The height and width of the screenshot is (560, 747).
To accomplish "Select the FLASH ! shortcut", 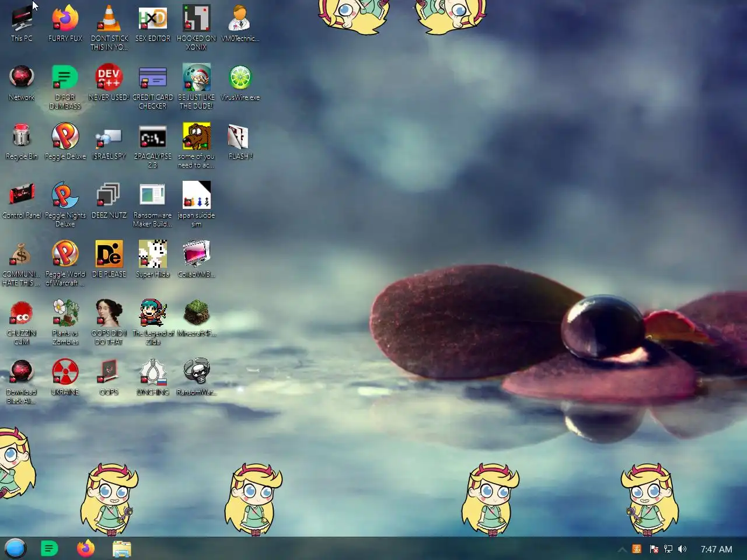I will pos(240,141).
